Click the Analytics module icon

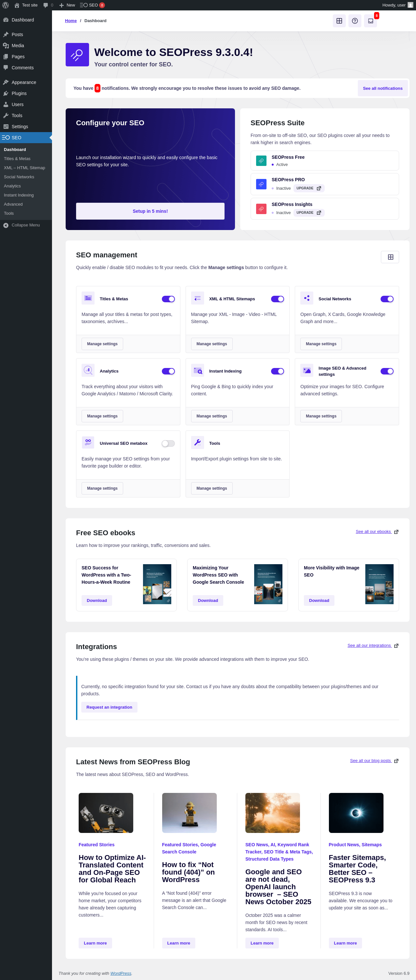pos(88,371)
